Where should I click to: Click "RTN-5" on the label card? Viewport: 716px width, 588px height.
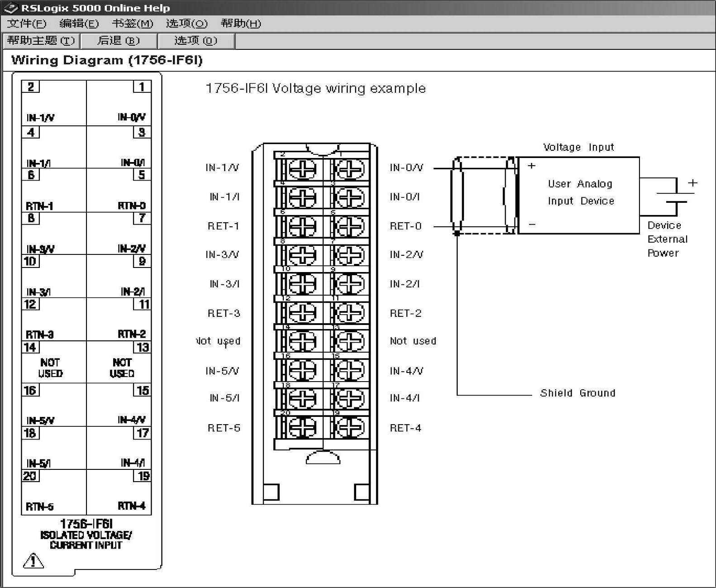pyautogui.click(x=39, y=507)
